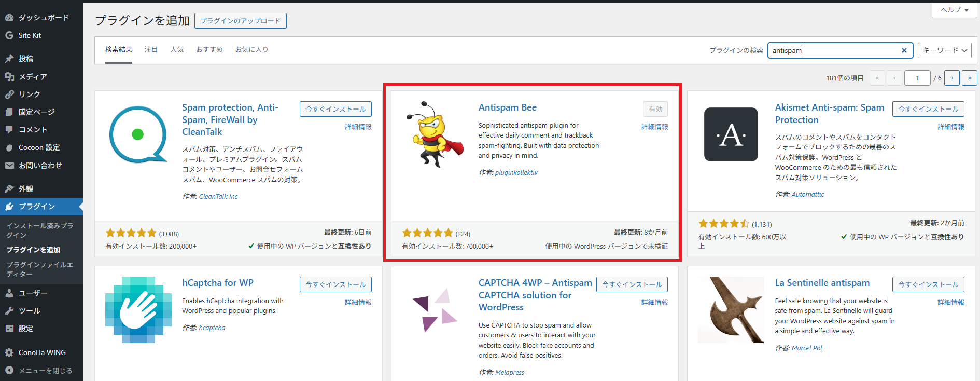Install La Sentinelle antispam plugin
The width and height of the screenshot is (980, 381).
(x=928, y=284)
